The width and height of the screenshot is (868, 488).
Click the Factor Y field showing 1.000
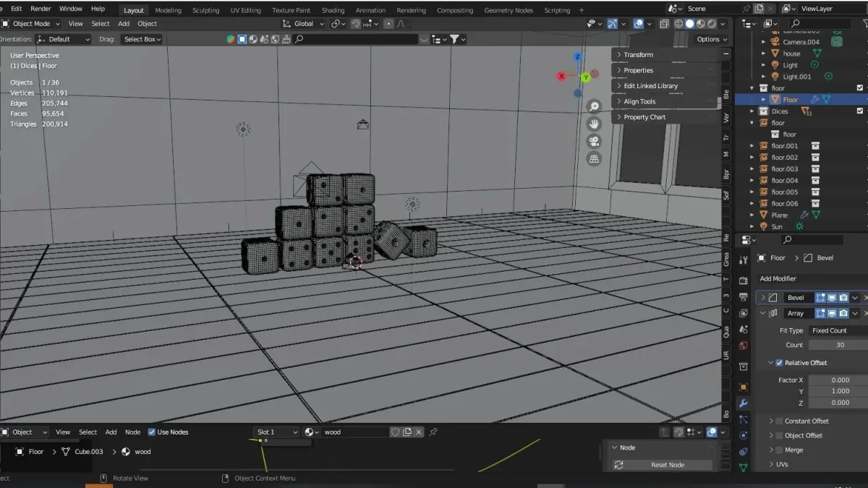[838, 391]
